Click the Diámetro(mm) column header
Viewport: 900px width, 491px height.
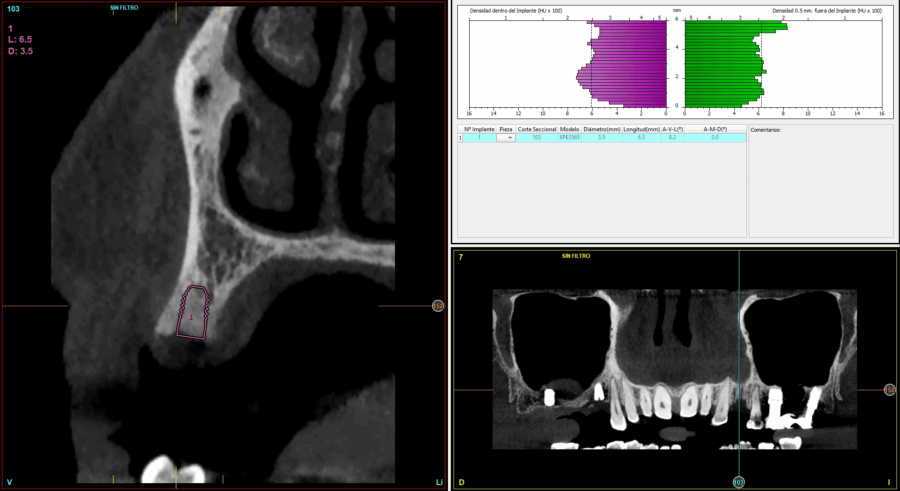pos(602,129)
